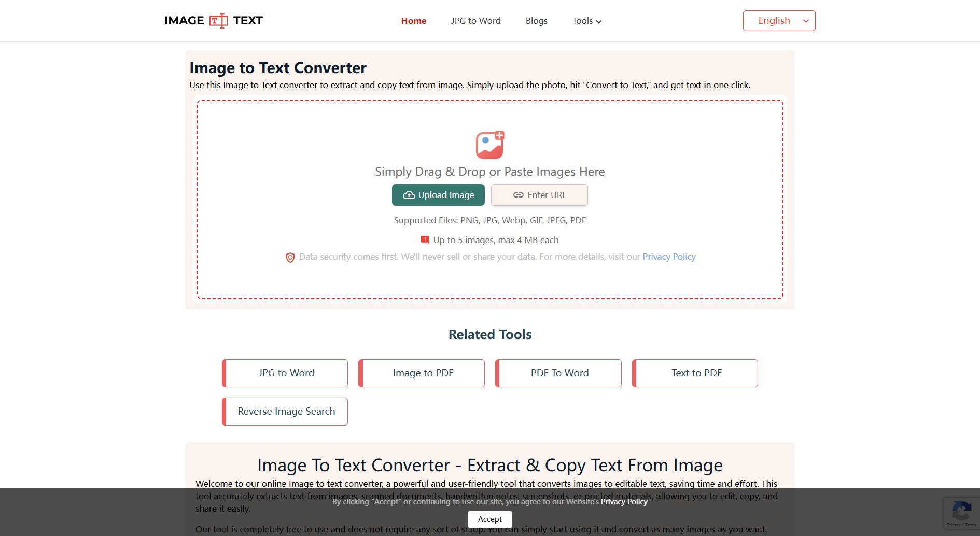980x536 pixels.
Task: Select JPG to Word related tool
Action: coord(286,373)
